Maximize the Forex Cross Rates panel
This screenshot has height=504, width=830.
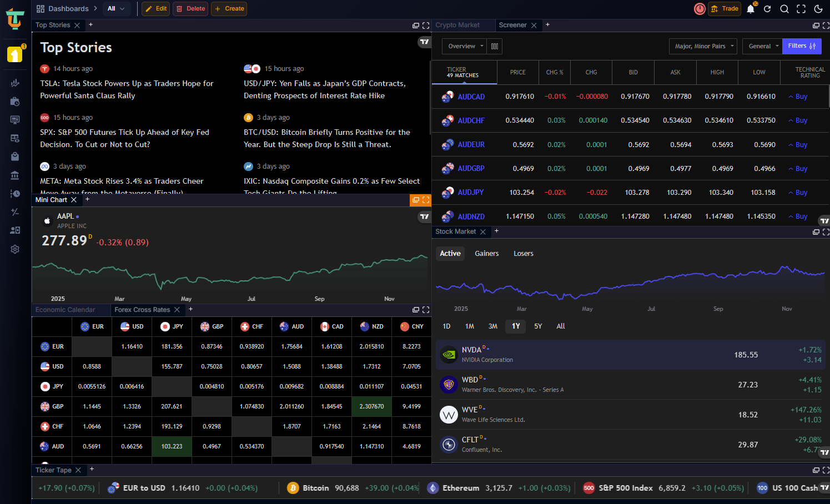coord(426,310)
